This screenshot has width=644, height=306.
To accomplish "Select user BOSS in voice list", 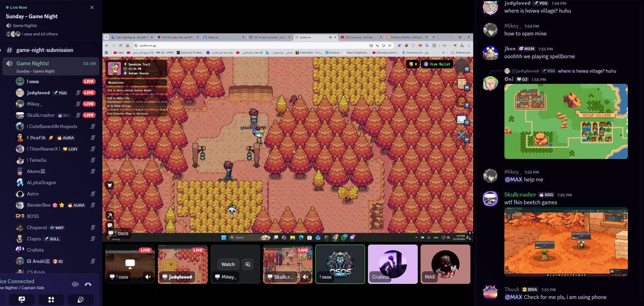I will 56,216.
